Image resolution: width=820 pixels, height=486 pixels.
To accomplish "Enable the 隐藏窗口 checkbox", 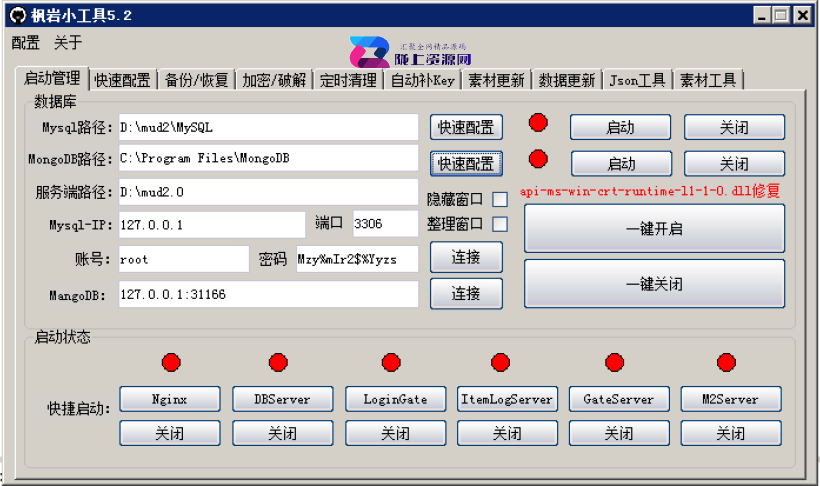I will pyautogui.click(x=500, y=199).
